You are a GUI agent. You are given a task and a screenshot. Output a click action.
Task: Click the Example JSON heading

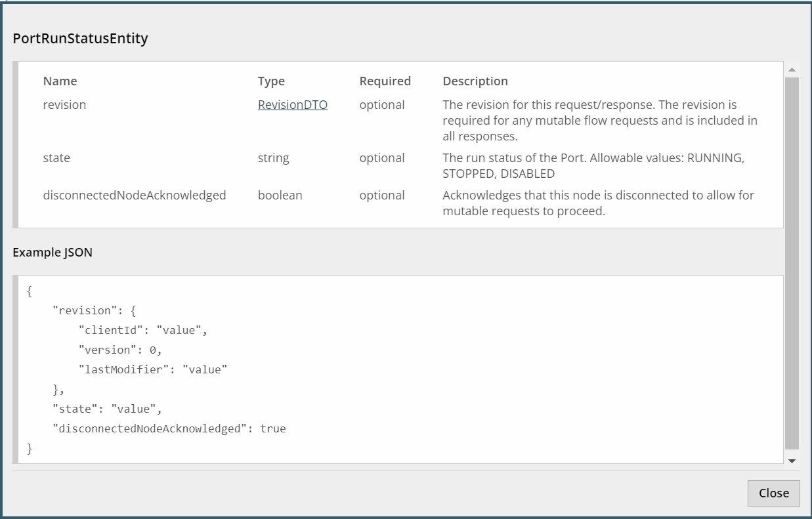point(53,253)
